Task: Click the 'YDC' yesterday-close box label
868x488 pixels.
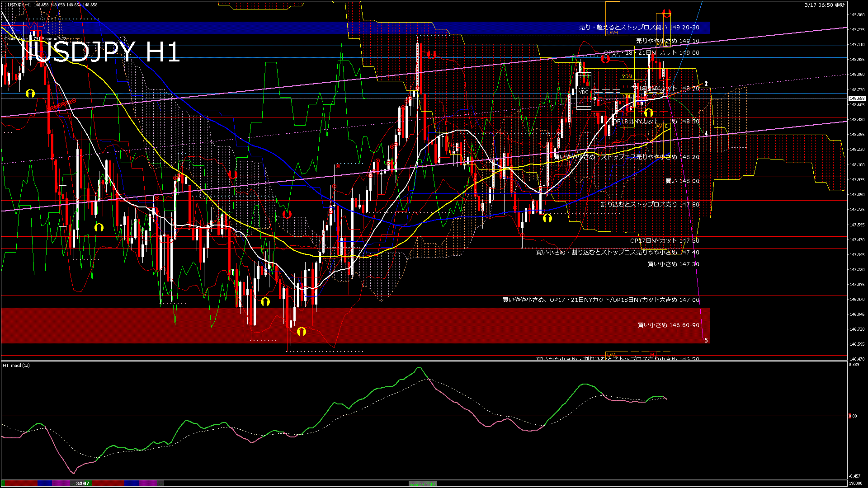Action: (x=584, y=92)
